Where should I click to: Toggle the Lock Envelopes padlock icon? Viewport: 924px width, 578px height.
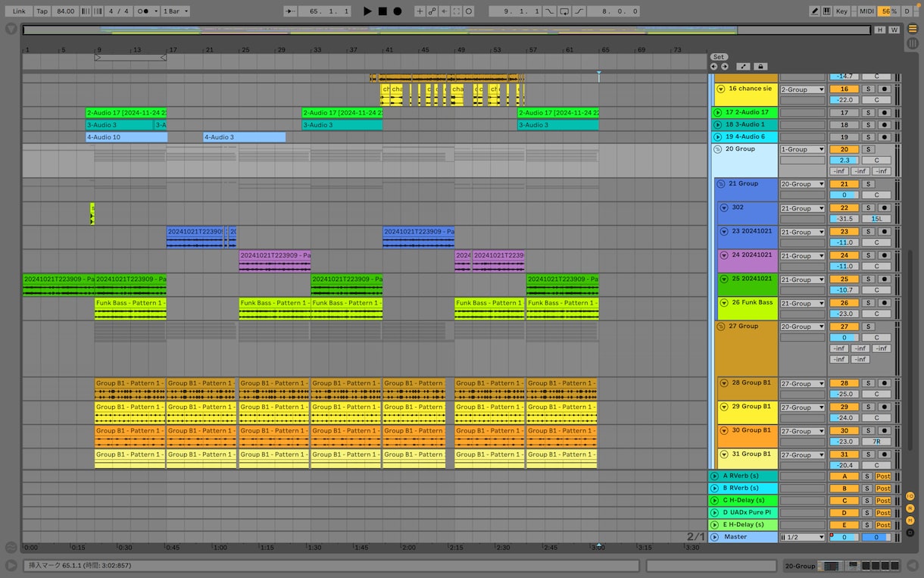761,67
